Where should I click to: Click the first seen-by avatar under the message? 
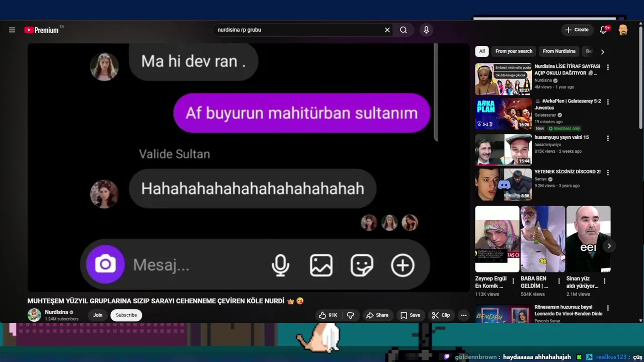[x=369, y=223]
